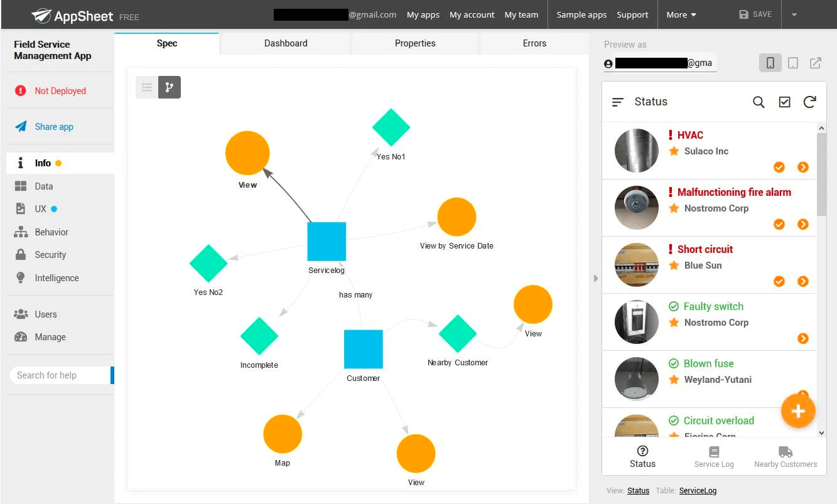Expand the More dropdown menu
The image size is (837, 504).
681,14
